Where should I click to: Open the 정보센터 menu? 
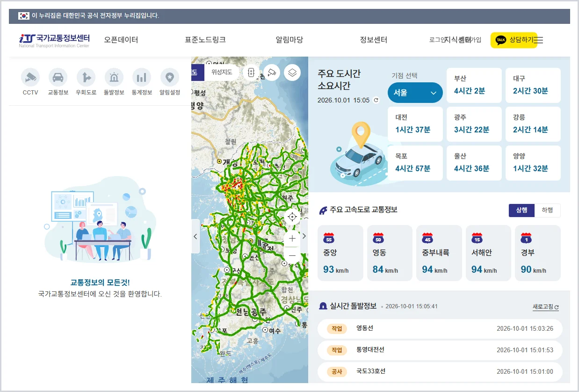coord(374,40)
